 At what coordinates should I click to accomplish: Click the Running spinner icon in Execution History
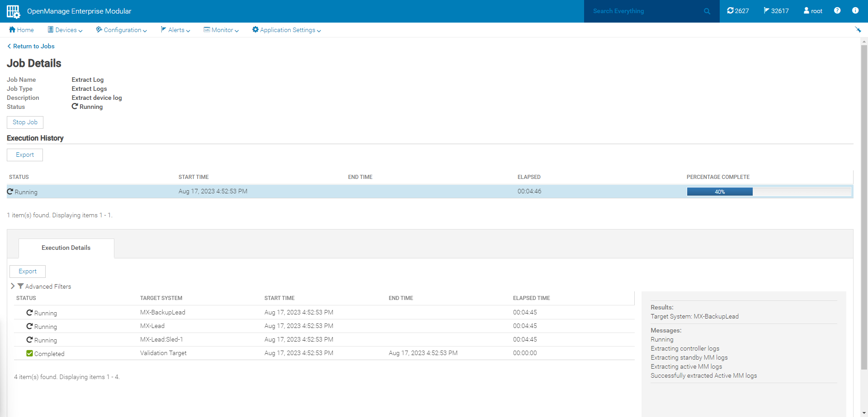pyautogui.click(x=9, y=192)
